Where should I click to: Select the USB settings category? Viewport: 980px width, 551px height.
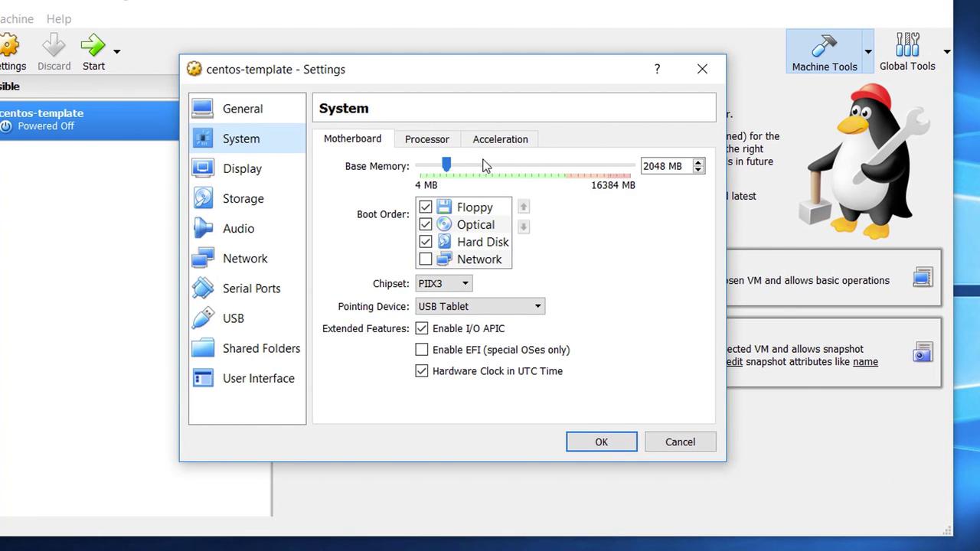233,318
